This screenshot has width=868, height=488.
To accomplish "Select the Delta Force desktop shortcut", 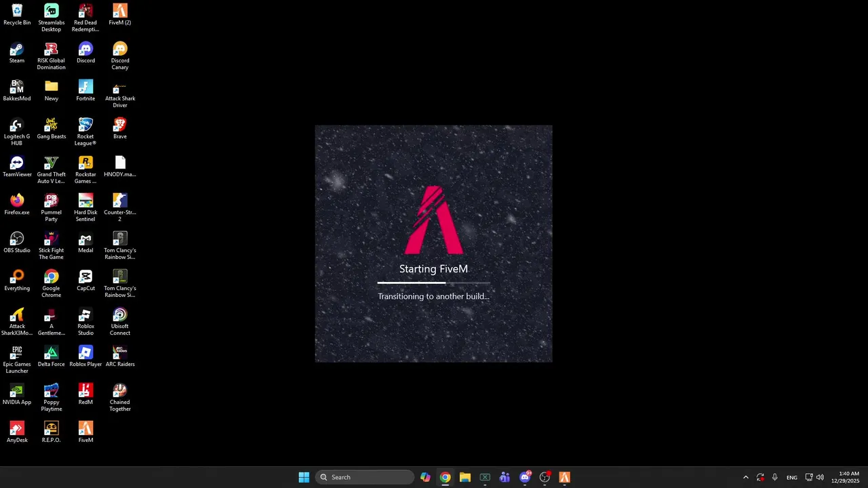I will (x=51, y=357).
